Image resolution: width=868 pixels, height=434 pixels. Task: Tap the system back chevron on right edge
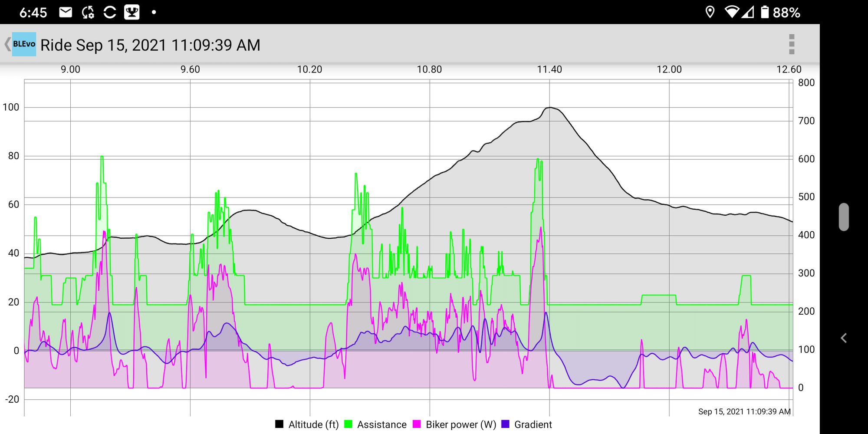click(x=844, y=338)
